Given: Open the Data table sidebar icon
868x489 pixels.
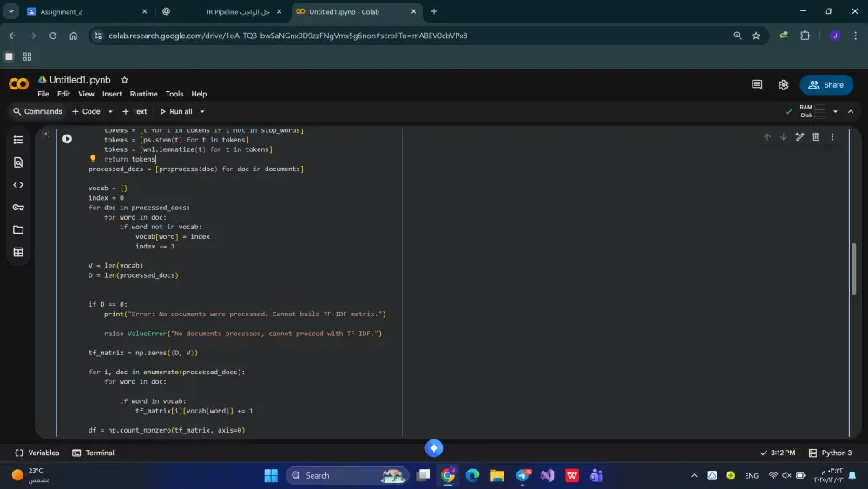Looking at the screenshot, I should [x=18, y=252].
